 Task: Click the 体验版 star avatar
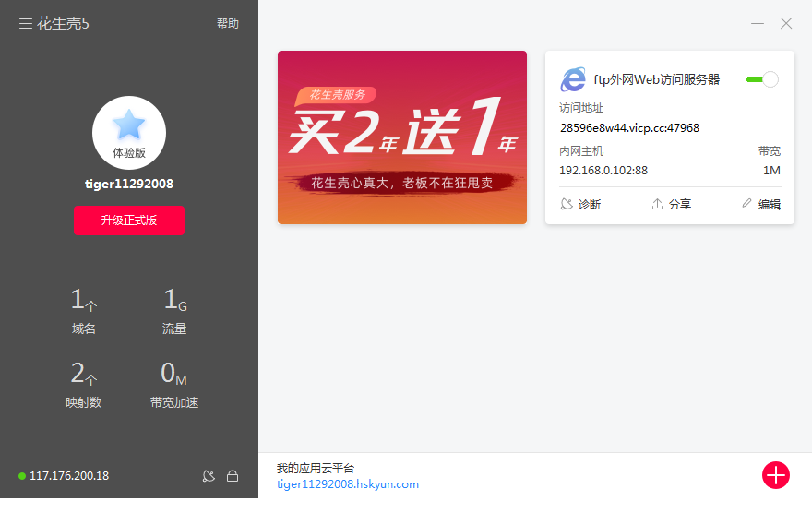pyautogui.click(x=129, y=133)
